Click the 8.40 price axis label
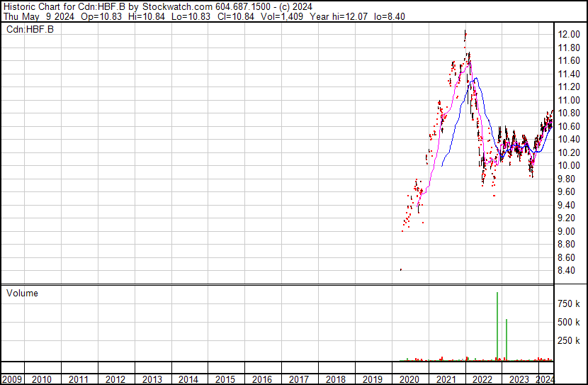This screenshot has width=588, height=385. [x=570, y=271]
